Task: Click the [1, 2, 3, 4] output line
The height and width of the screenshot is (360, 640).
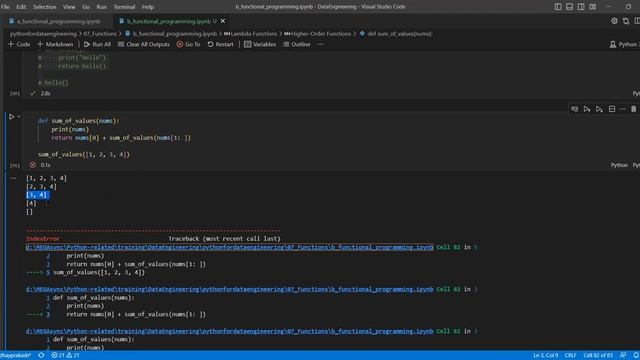Action: [x=46, y=178]
